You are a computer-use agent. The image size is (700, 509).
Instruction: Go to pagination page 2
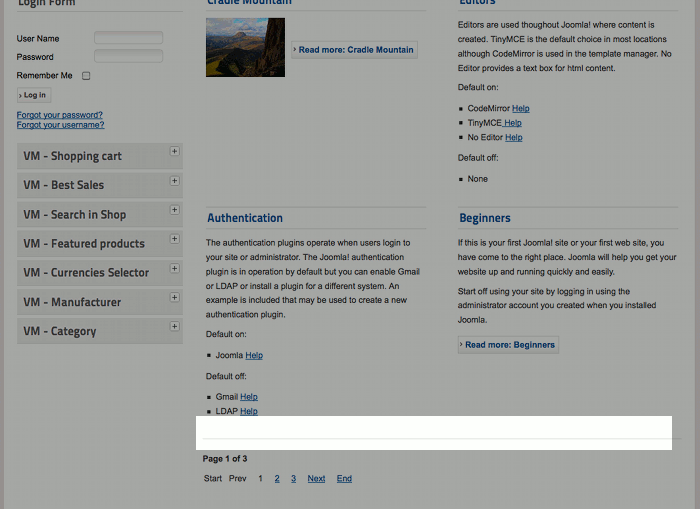[277, 479]
